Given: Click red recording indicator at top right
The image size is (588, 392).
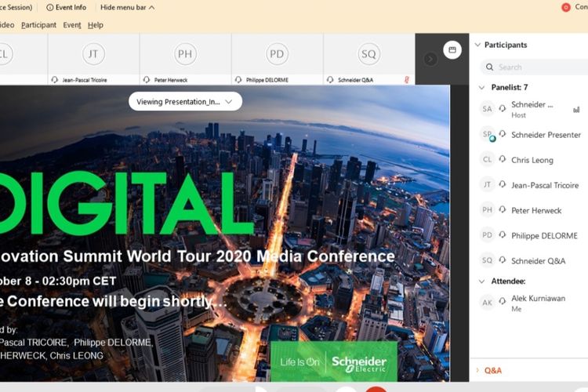Looking at the screenshot, I should 566,7.
